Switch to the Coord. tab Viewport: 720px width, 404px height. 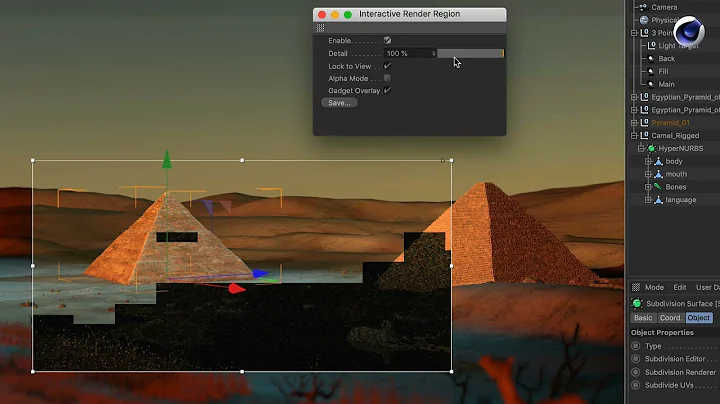(670, 318)
